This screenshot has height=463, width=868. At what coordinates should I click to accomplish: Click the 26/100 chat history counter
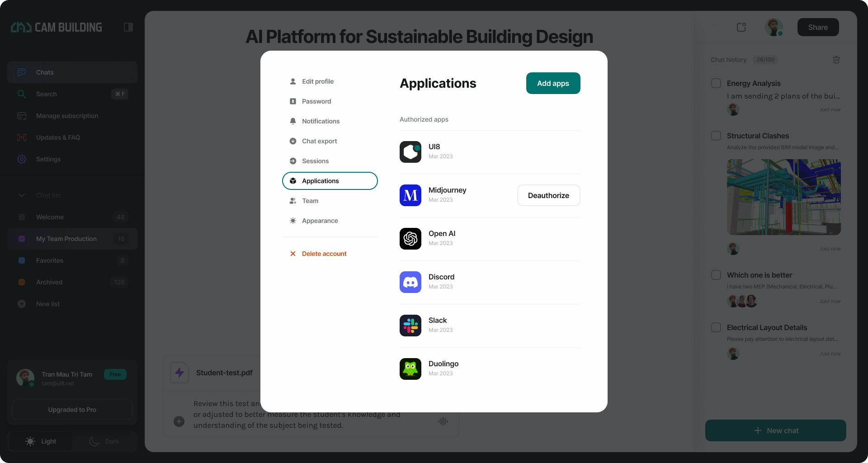[x=765, y=60]
